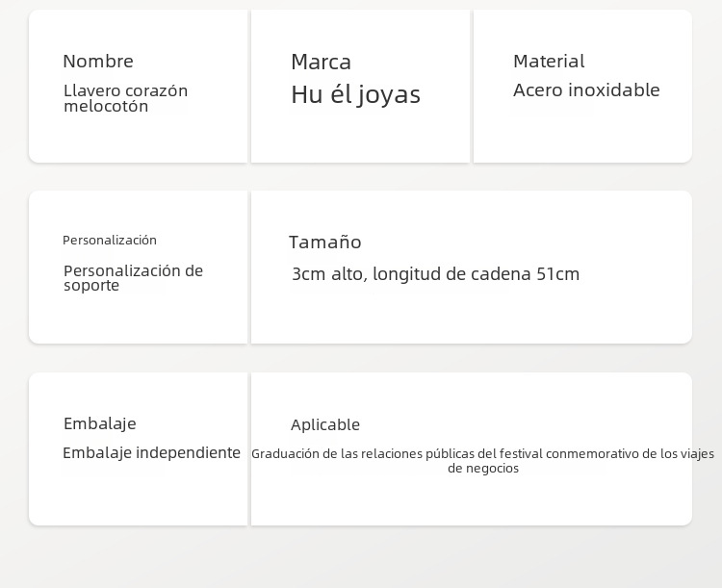The image size is (722, 588).
Task: Click the divider between Embalaje and Aplicable
Action: click(249, 448)
